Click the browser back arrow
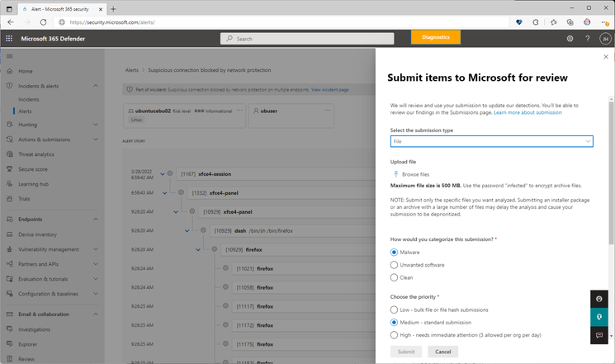The width and height of the screenshot is (615, 364). coord(11,22)
